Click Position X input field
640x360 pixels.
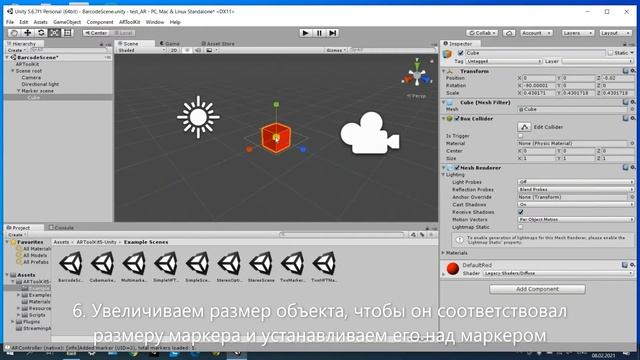tap(538, 78)
